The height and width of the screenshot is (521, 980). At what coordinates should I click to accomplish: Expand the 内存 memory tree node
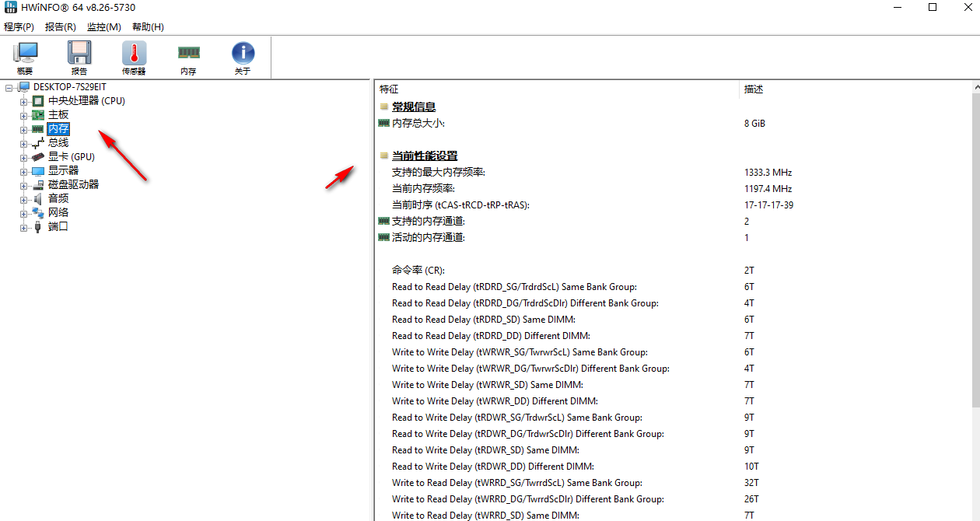coord(23,129)
